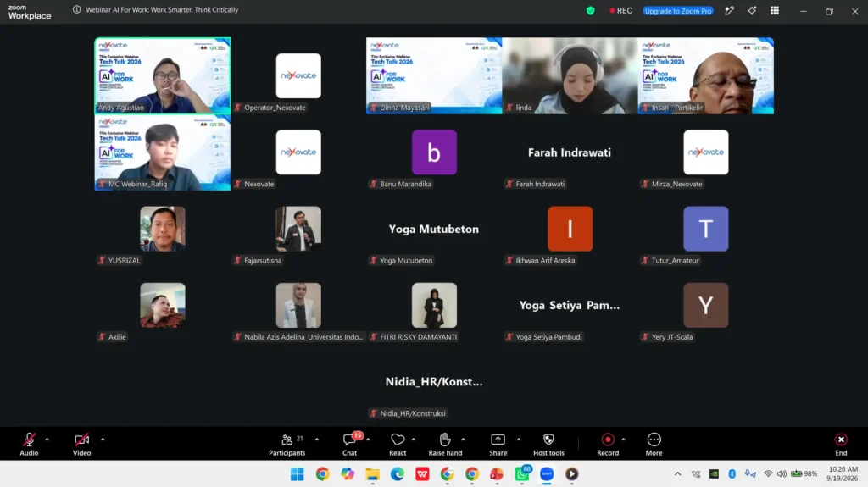This screenshot has width=868, height=487.
Task: Toggle the Record button
Action: tap(608, 445)
